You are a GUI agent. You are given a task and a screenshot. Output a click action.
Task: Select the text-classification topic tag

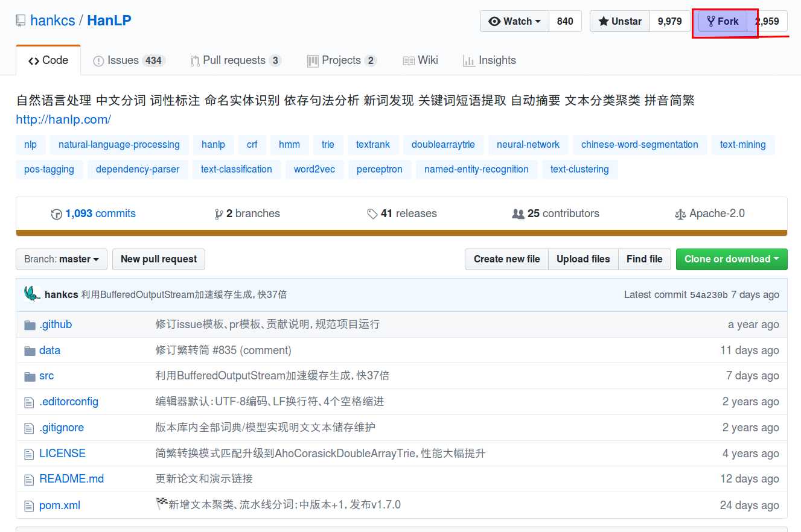(x=237, y=169)
